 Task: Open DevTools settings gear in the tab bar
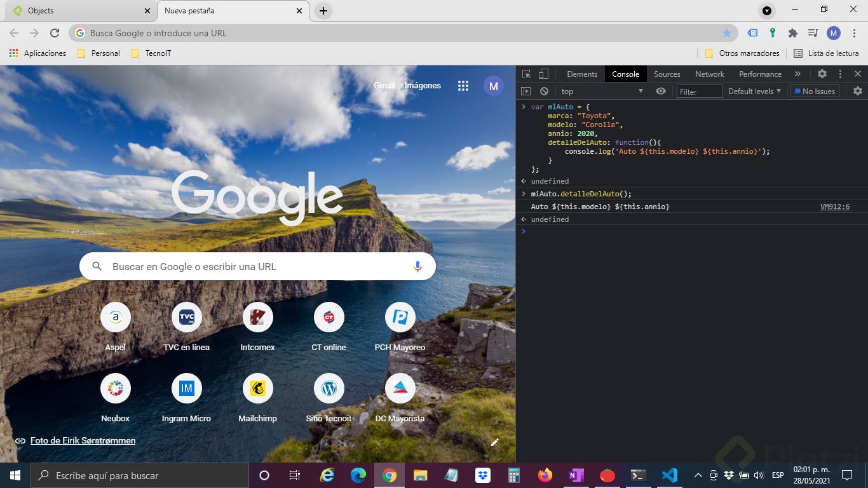822,74
